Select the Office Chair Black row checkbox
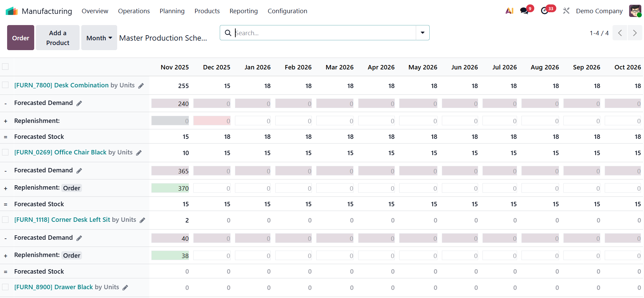Viewport: 644px width, 298px height. pos(5,152)
